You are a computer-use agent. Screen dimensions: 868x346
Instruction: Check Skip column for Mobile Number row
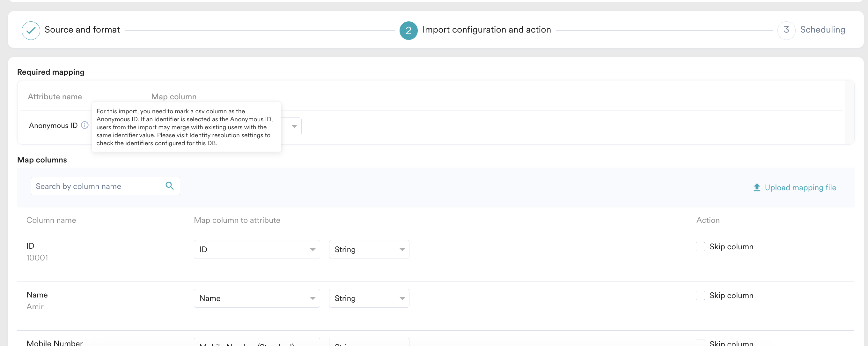[x=700, y=342]
